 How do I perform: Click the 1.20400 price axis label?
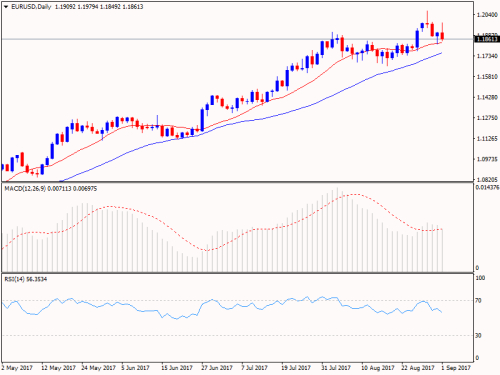click(x=487, y=15)
